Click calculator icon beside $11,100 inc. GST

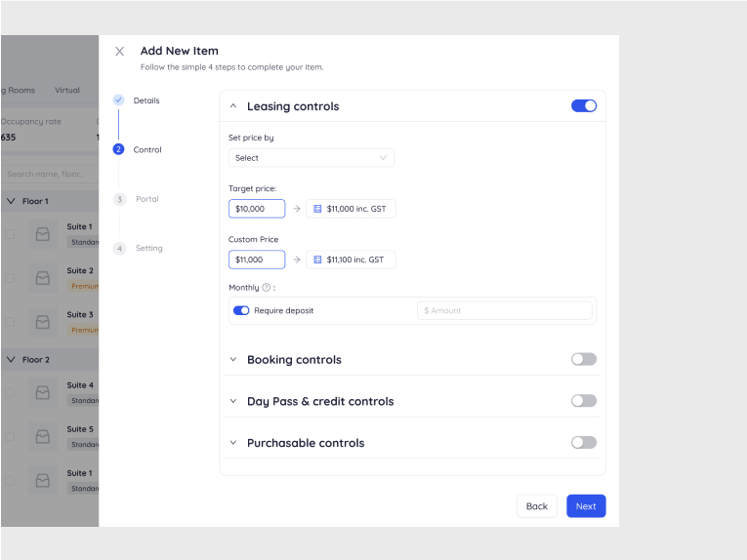point(317,260)
